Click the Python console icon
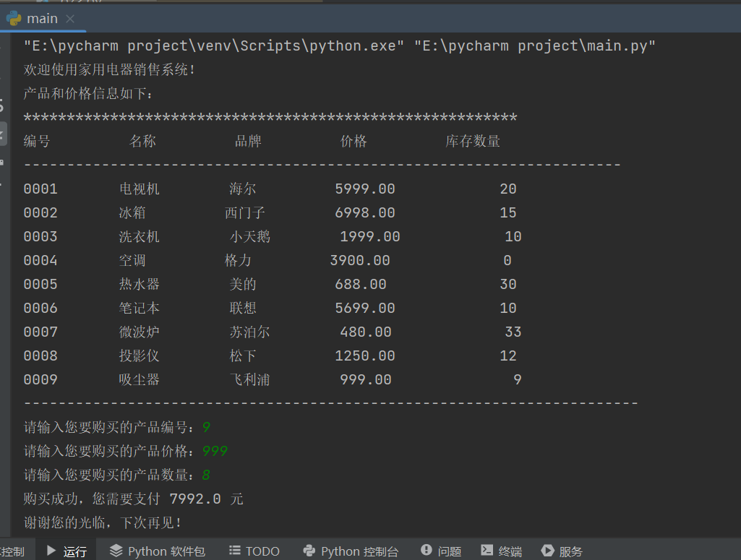Screen dimensions: 741x560 pos(309,550)
